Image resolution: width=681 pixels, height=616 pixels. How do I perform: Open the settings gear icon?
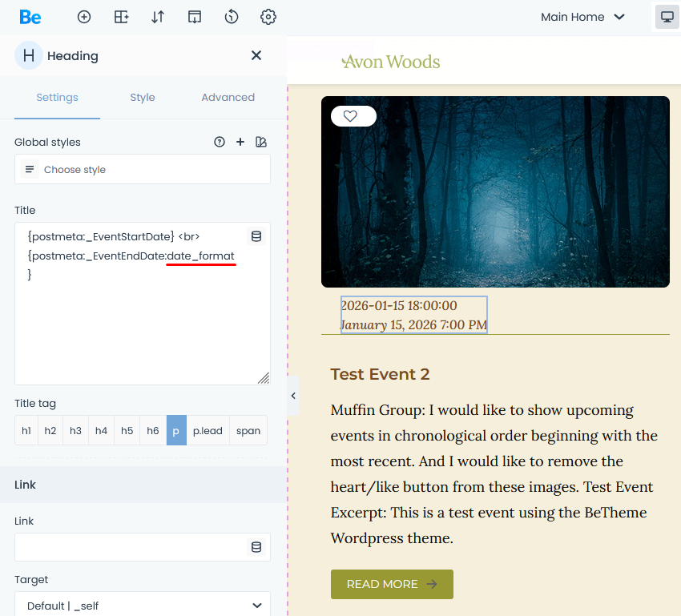click(x=268, y=17)
